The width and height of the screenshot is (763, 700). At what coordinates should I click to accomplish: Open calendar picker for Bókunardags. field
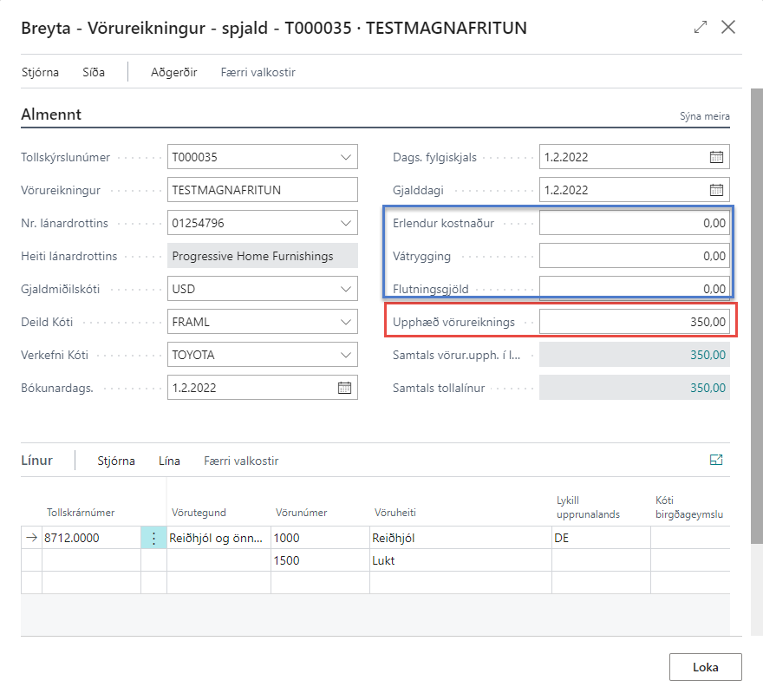point(344,388)
